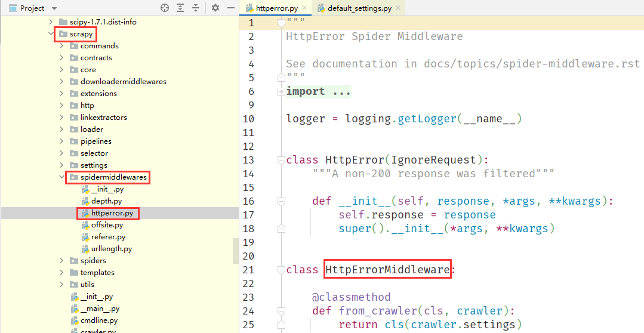The height and width of the screenshot is (333, 644).
Task: Click the Expand All toolbar icon
Action: [x=181, y=8]
